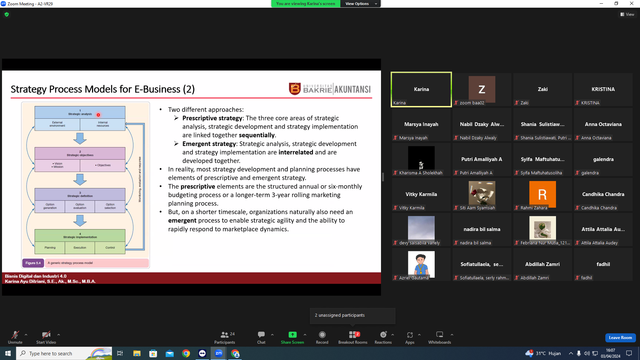The image size is (640, 360).
Task: Show hidden system tray icons
Action: [x=571, y=353]
